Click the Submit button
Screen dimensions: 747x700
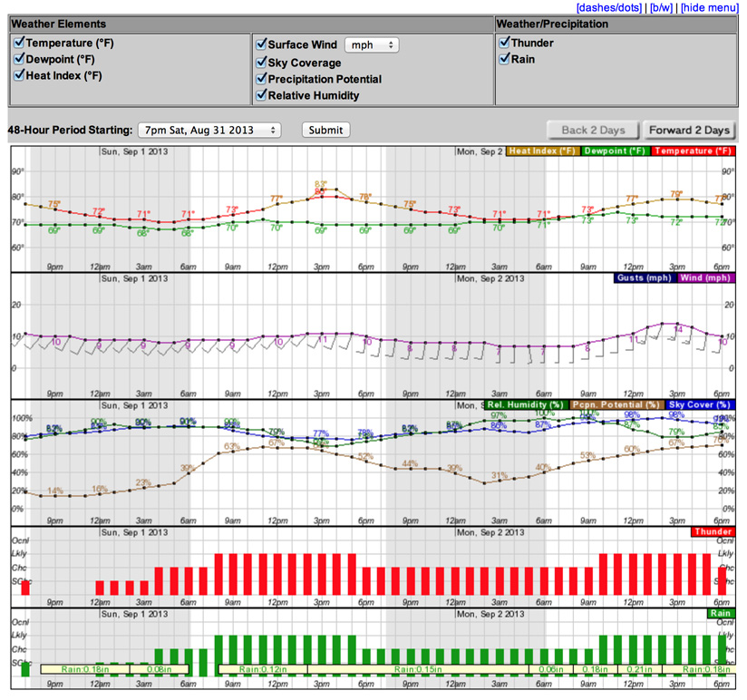(325, 130)
